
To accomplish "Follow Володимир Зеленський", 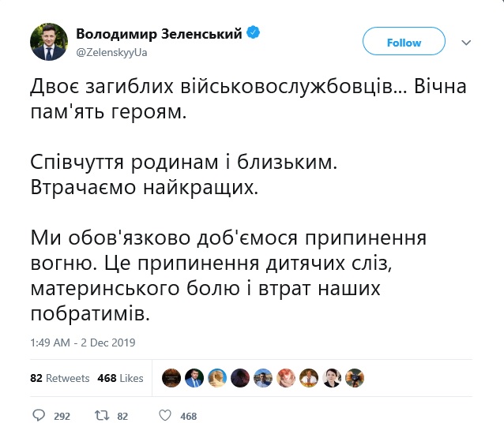I will coord(404,43).
